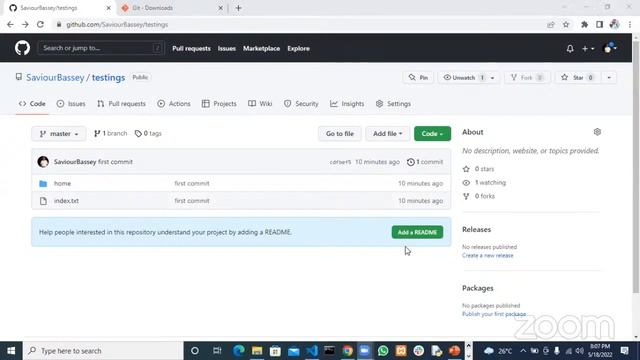Expand the green Code dropdown
Screen dimensions: 640x360
point(432,133)
